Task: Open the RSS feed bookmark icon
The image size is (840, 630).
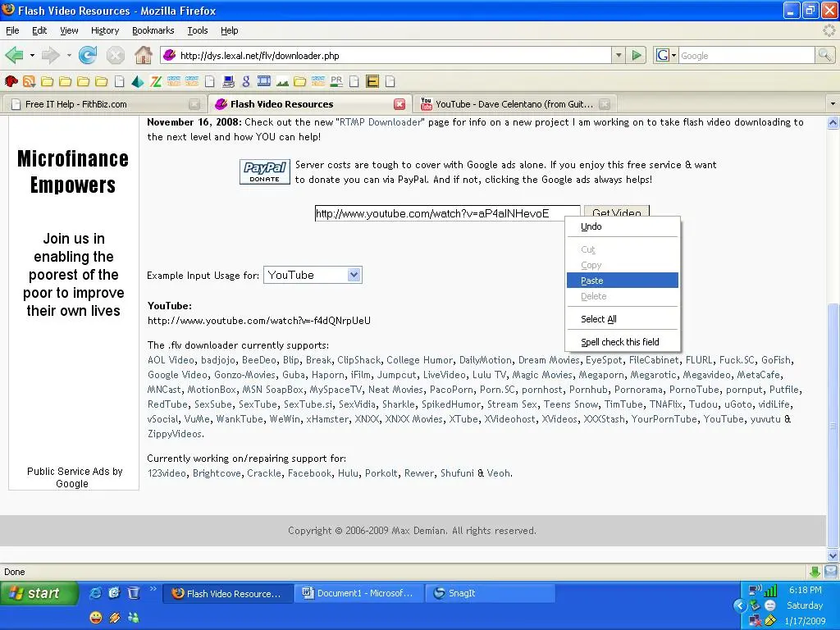Action: (x=29, y=81)
